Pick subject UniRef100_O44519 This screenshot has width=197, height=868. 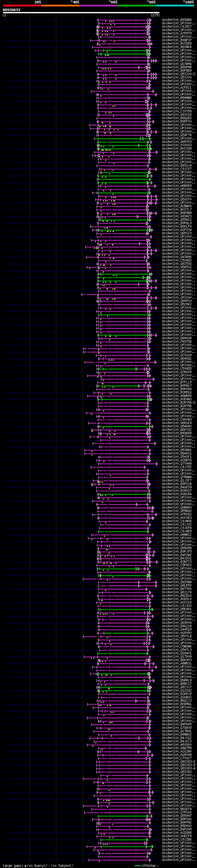[177, 629]
